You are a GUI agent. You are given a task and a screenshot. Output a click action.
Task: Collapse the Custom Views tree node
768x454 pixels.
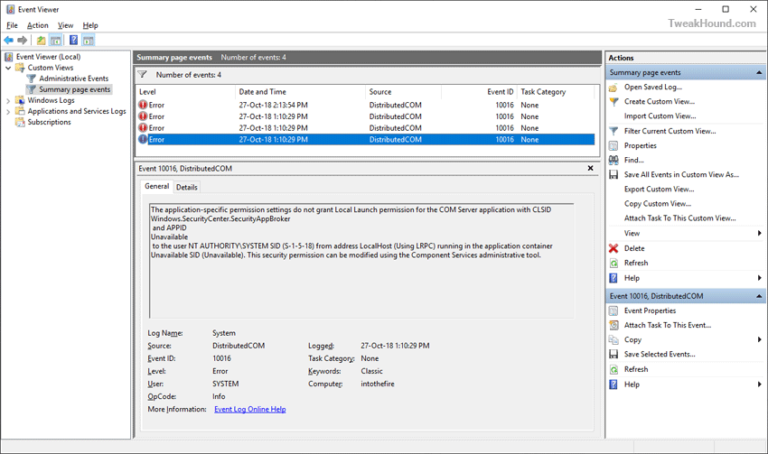pos(8,68)
